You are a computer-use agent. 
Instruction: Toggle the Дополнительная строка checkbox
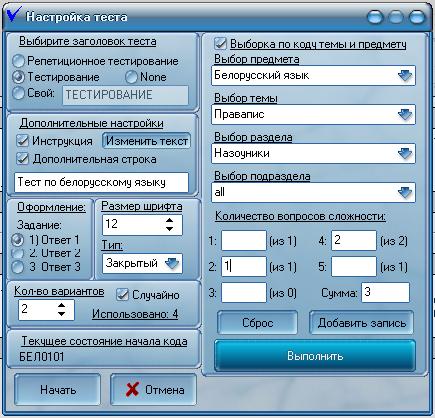(x=22, y=159)
